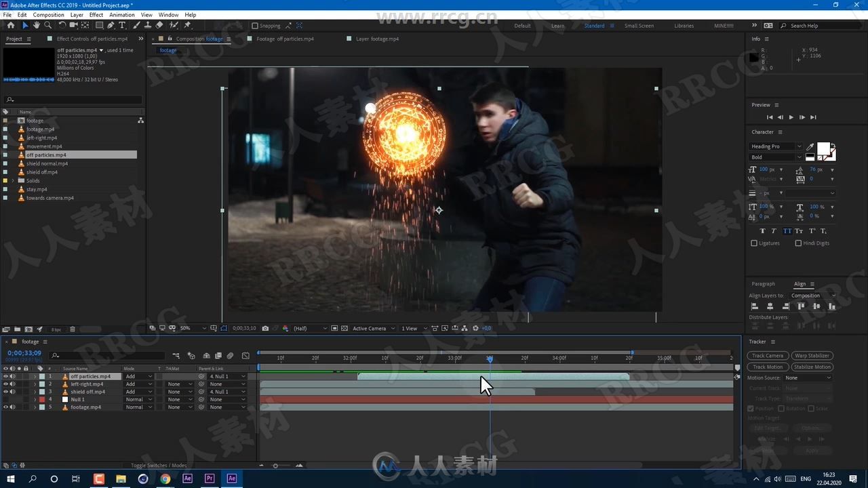Click the label color of the Null 1 layer
Viewport: 868px width, 488px height.
point(41,400)
